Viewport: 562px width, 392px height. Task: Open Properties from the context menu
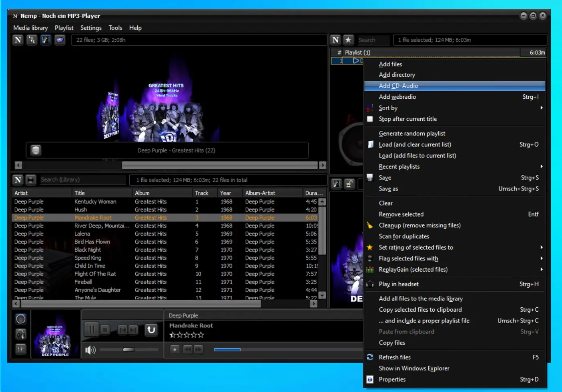(x=455, y=380)
